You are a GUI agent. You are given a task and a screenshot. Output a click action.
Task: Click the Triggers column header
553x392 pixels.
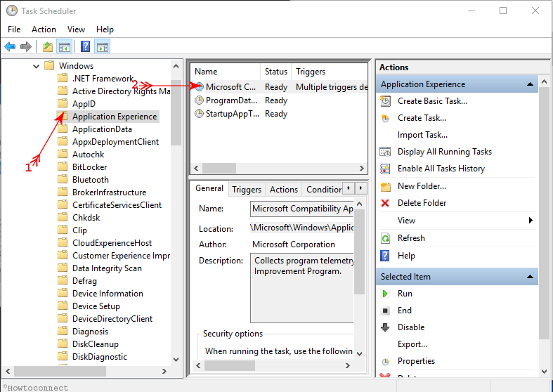click(330, 72)
